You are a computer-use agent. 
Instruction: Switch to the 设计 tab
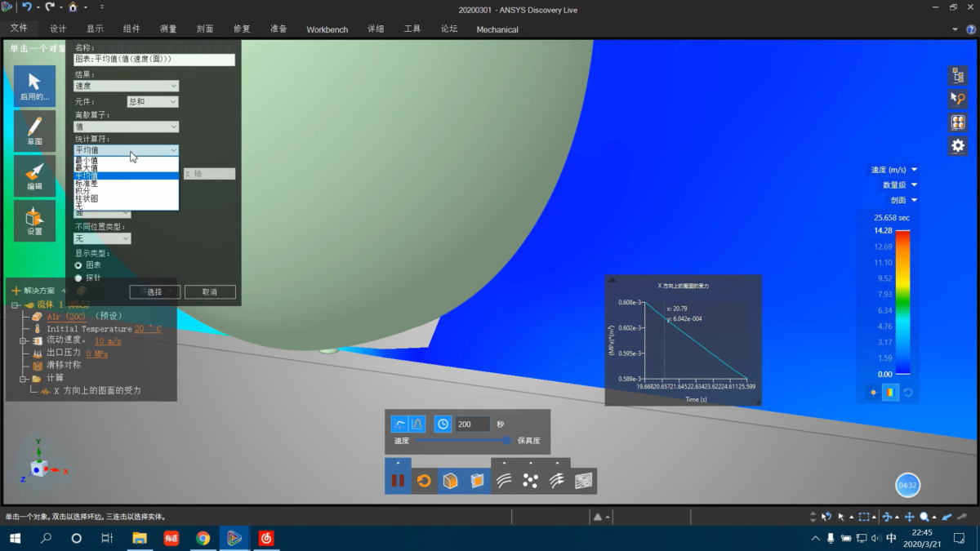pyautogui.click(x=58, y=29)
